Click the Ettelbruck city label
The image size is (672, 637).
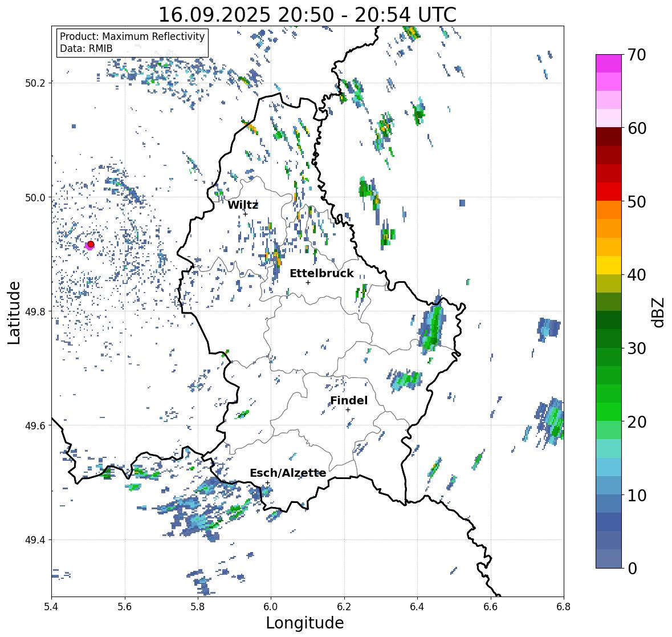click(321, 273)
